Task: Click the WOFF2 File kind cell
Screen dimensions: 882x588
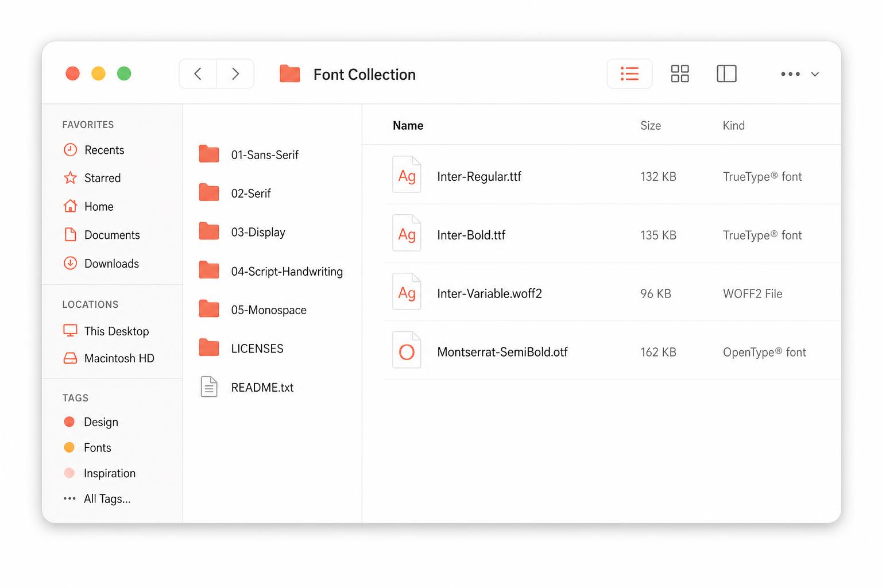Action: click(753, 293)
